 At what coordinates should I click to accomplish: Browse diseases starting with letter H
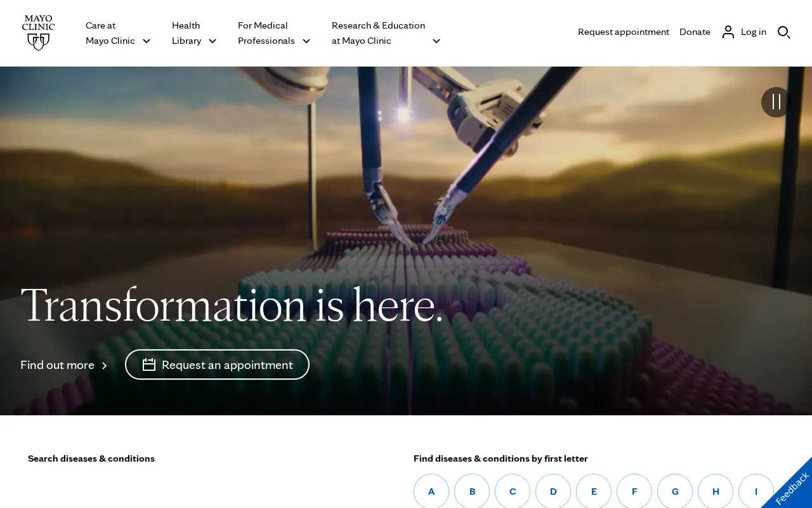click(716, 491)
